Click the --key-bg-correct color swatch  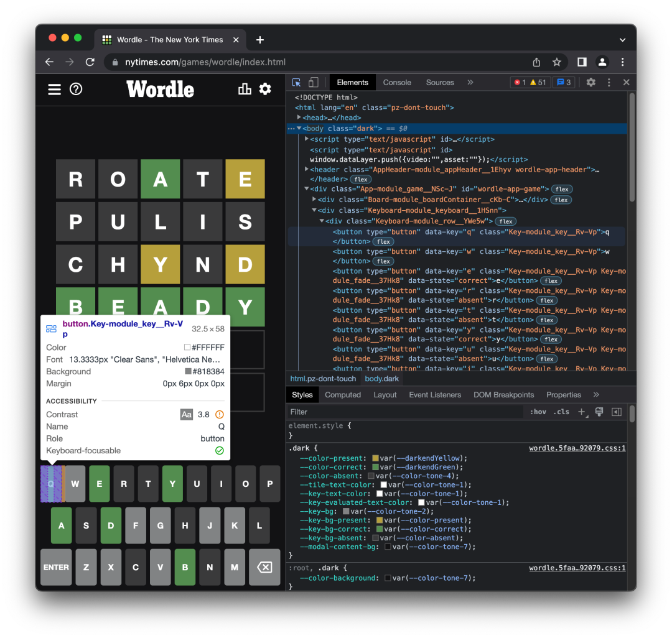pyautogui.click(x=380, y=529)
